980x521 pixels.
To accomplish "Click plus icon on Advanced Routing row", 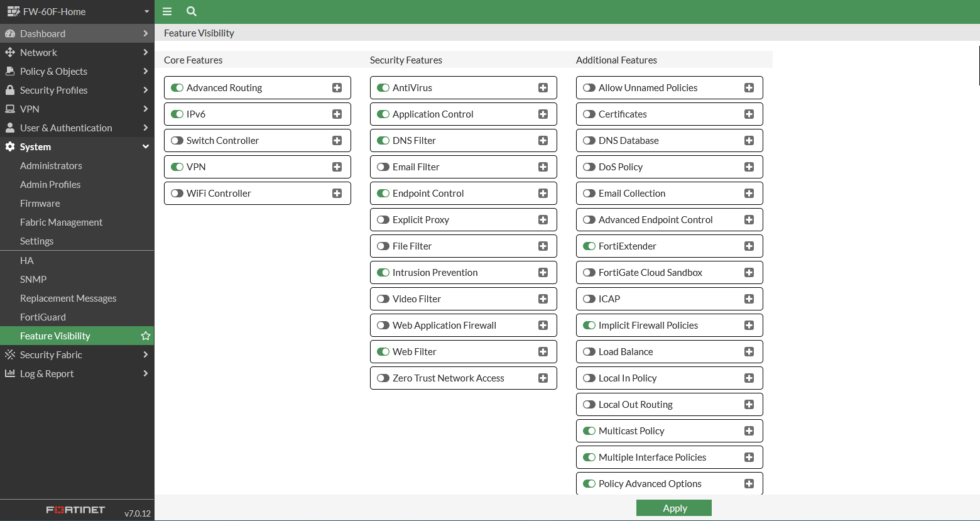I will point(337,88).
